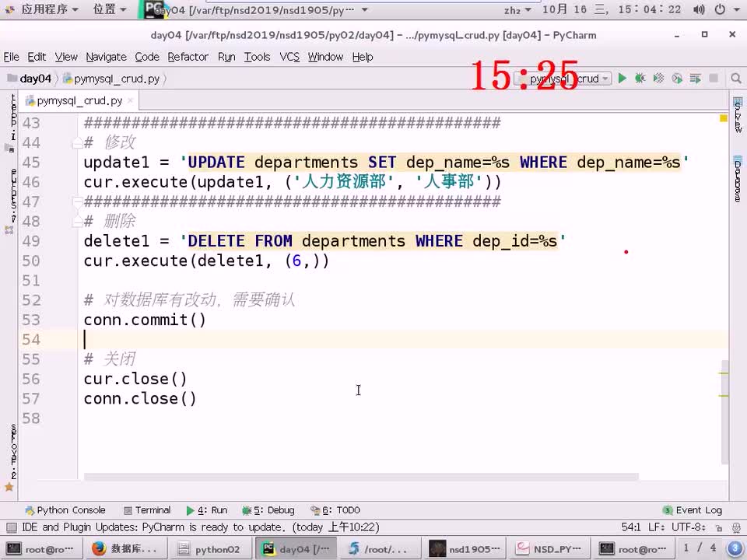Open Search Everywhere magnifier icon
This screenshot has width=747, height=560.
[735, 79]
